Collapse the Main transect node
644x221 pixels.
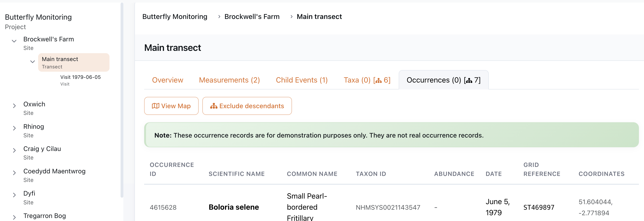coord(33,61)
